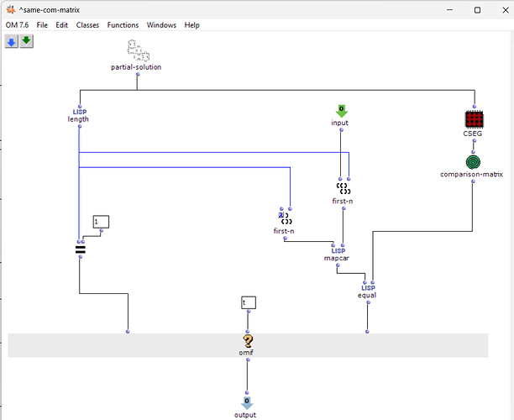Viewport: 514px width, 420px height.
Task: Click the value box containing t
Action: 249,302
